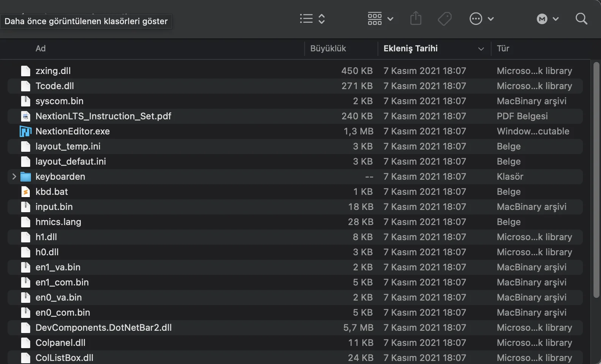Viewport: 601px width, 364px height.
Task: Open Finder search
Action: pos(581,19)
